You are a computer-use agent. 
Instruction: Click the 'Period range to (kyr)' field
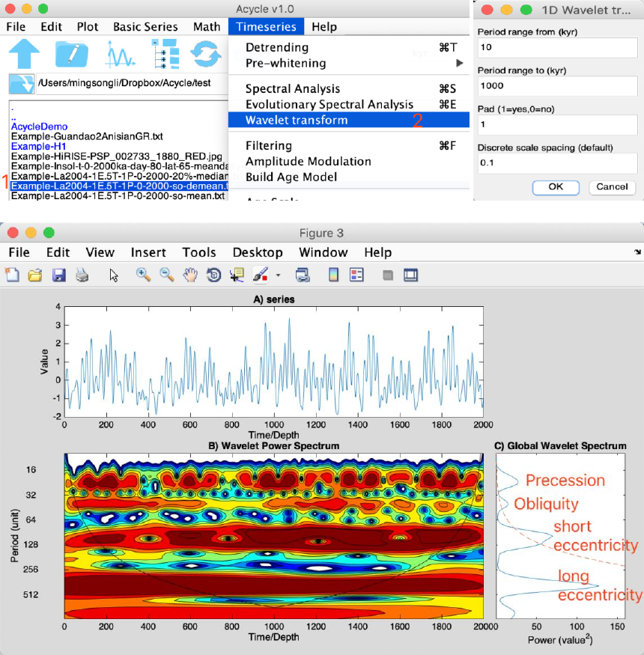(x=556, y=86)
